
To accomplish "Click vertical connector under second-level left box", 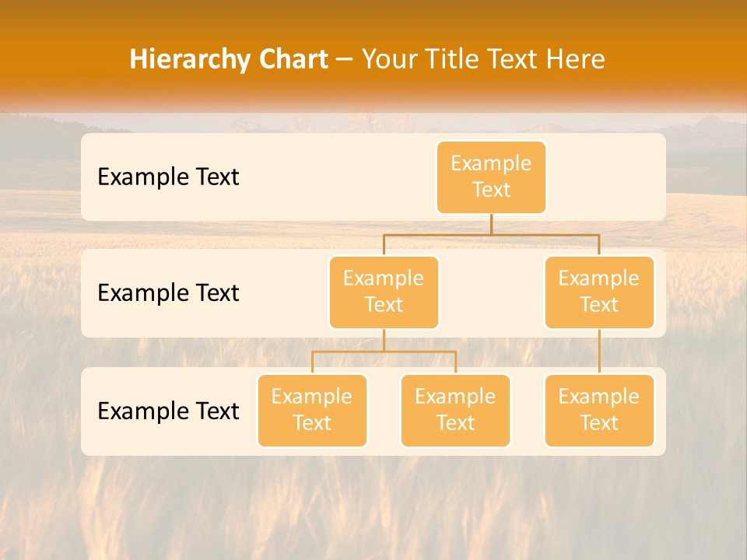I will 384,340.
